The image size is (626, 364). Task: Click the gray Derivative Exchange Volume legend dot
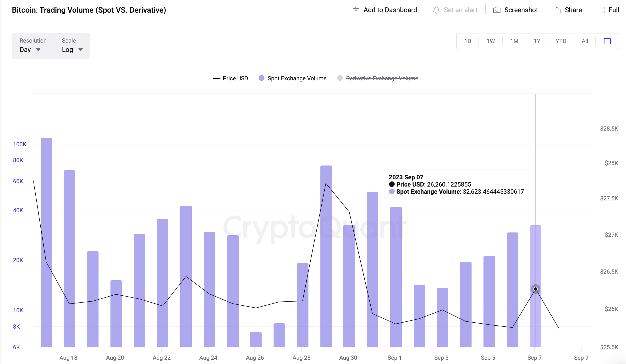pos(340,78)
